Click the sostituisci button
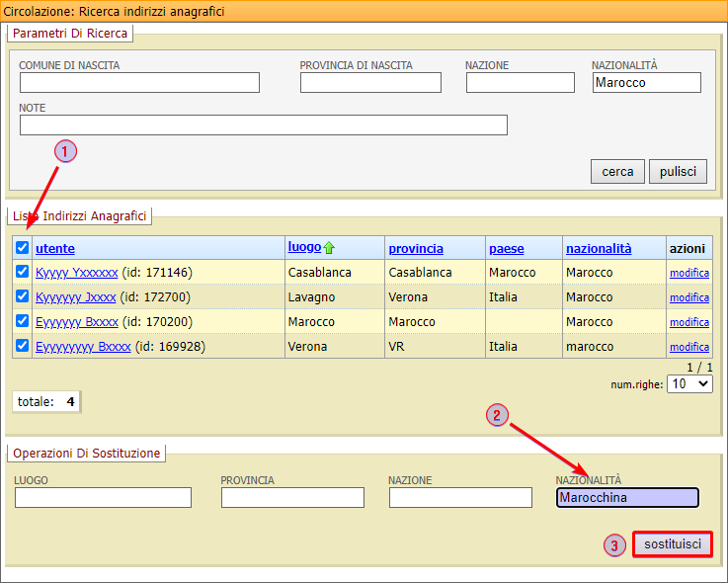This screenshot has height=583, width=728. tap(672, 544)
